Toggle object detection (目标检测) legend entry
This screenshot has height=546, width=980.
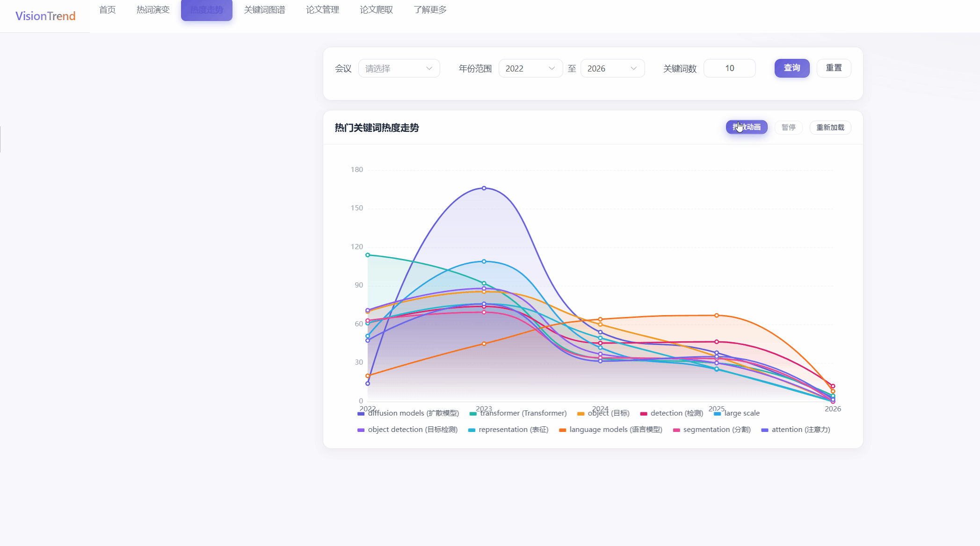(407, 430)
